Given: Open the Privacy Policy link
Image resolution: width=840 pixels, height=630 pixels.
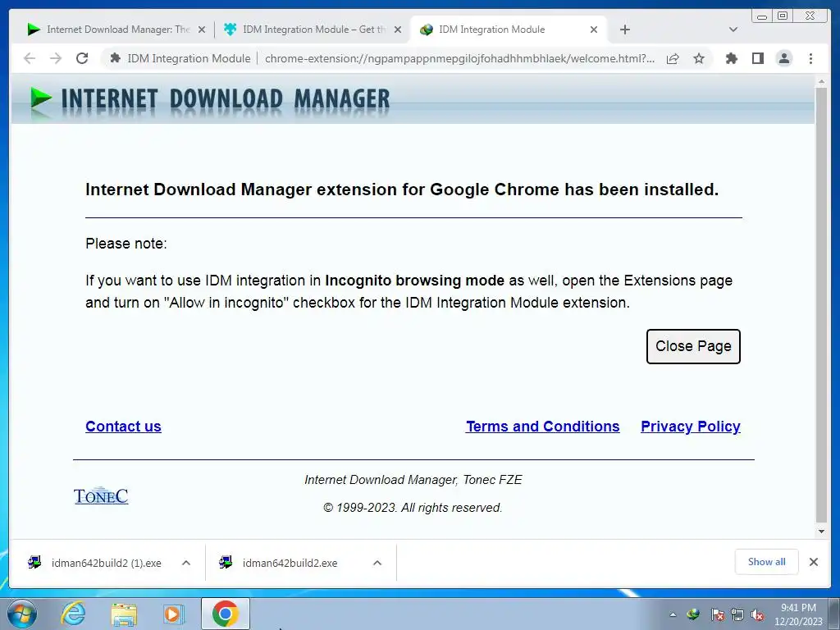Looking at the screenshot, I should tap(691, 427).
